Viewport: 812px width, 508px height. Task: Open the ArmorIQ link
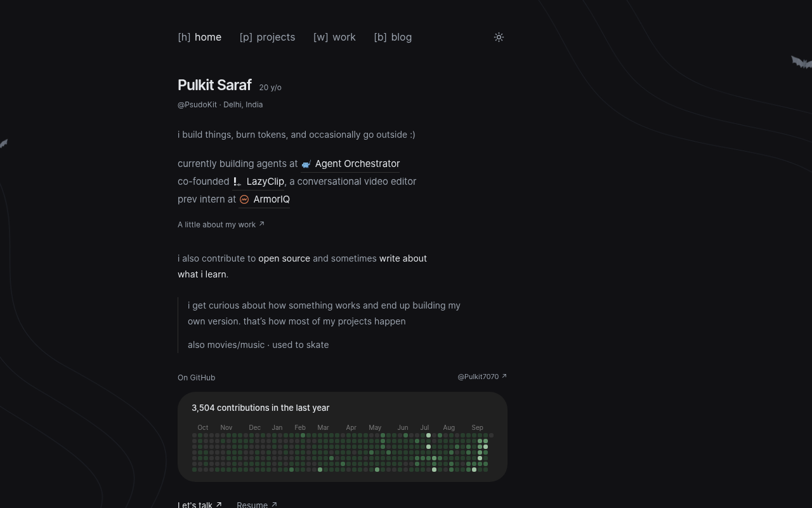(265, 199)
